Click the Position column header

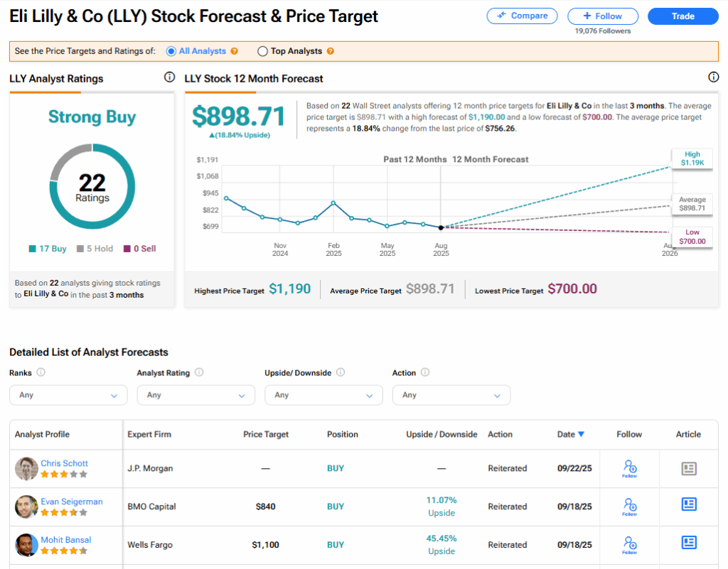[343, 434]
